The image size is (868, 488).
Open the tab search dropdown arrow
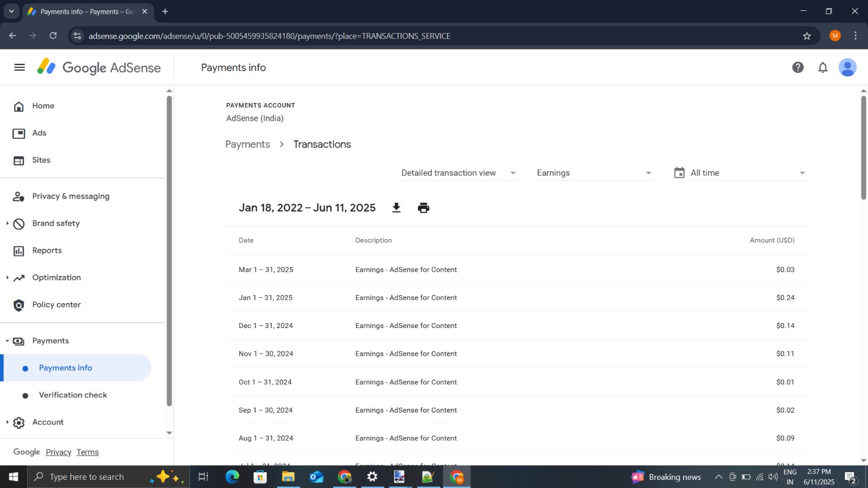coord(11,11)
